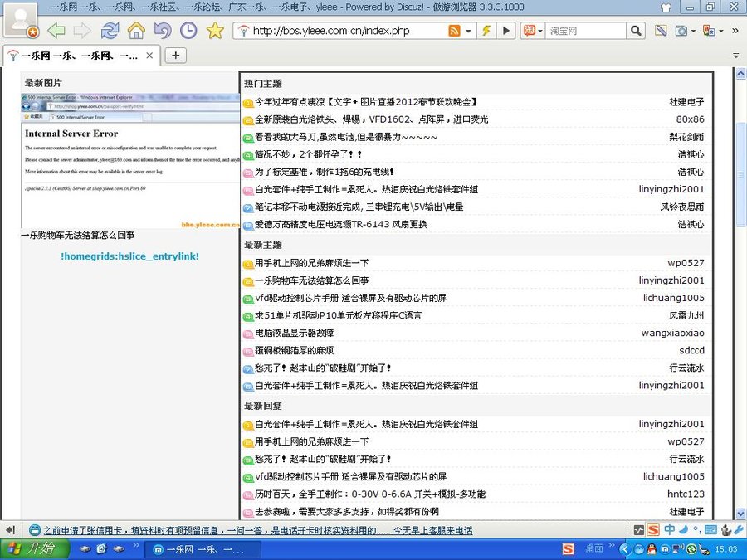Click the Refresh page icon
Image resolution: width=747 pixels, height=560 pixels.
coord(110,31)
